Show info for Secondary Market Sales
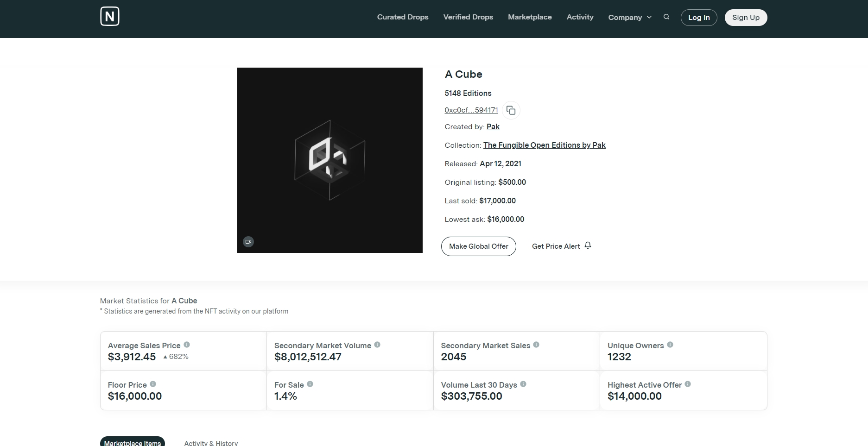 536,345
